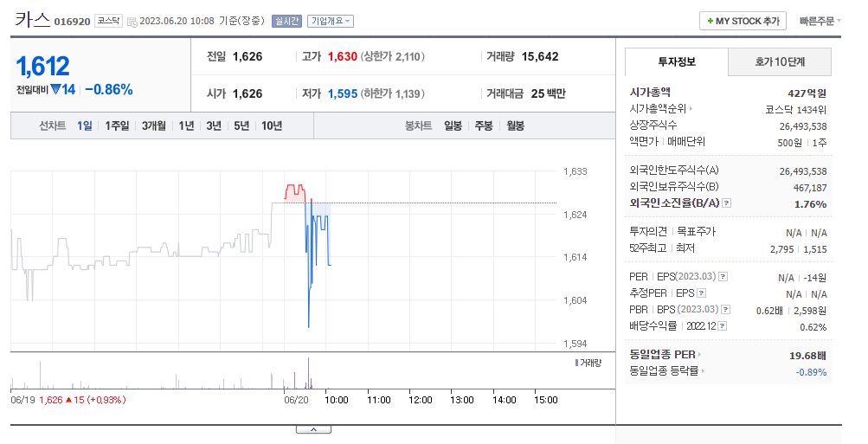Viewport: 868px width, 444px height.
Task: Open help icon next to PER EPS(2023.03)
Action: click(723, 276)
